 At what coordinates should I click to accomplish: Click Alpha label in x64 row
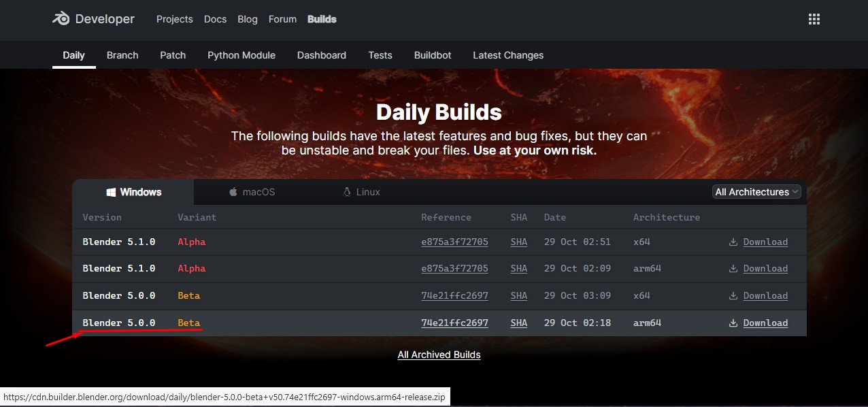[191, 242]
